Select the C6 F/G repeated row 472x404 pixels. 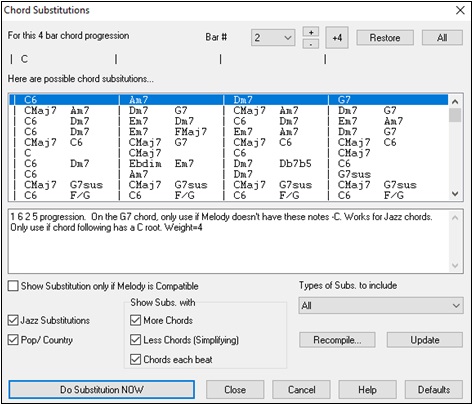229,195
